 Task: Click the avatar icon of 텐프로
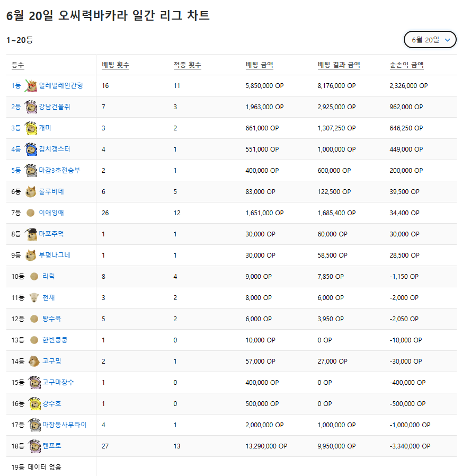34,446
